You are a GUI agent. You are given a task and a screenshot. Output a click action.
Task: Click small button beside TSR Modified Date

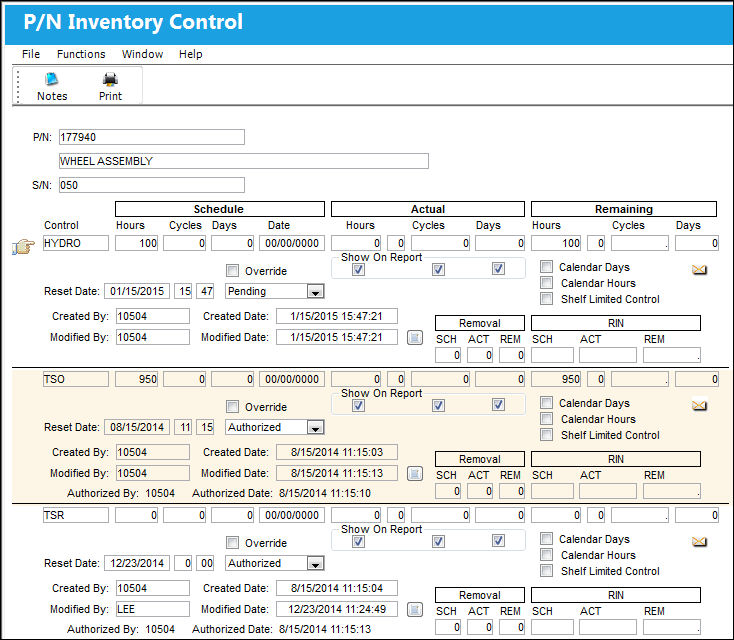(415, 609)
